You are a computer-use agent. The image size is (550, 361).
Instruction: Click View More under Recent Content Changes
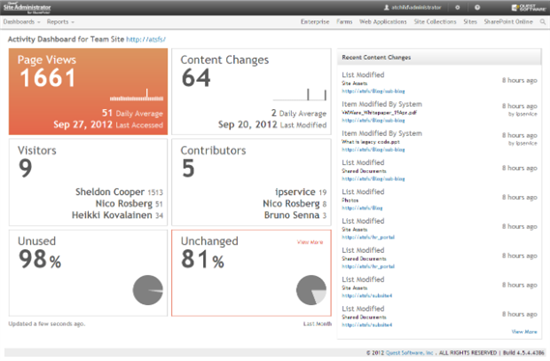coord(524,332)
